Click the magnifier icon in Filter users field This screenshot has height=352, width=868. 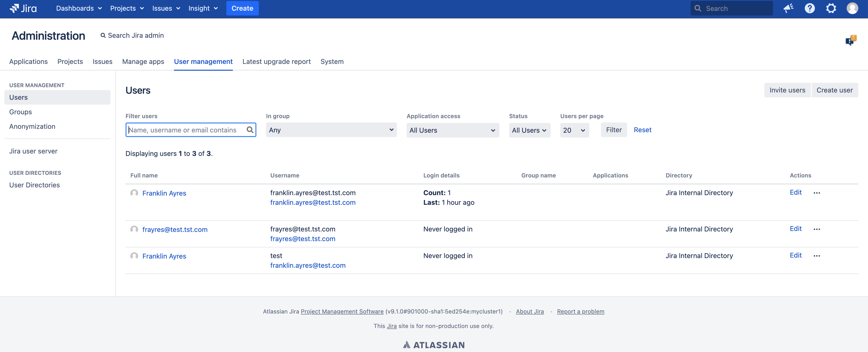pos(250,130)
